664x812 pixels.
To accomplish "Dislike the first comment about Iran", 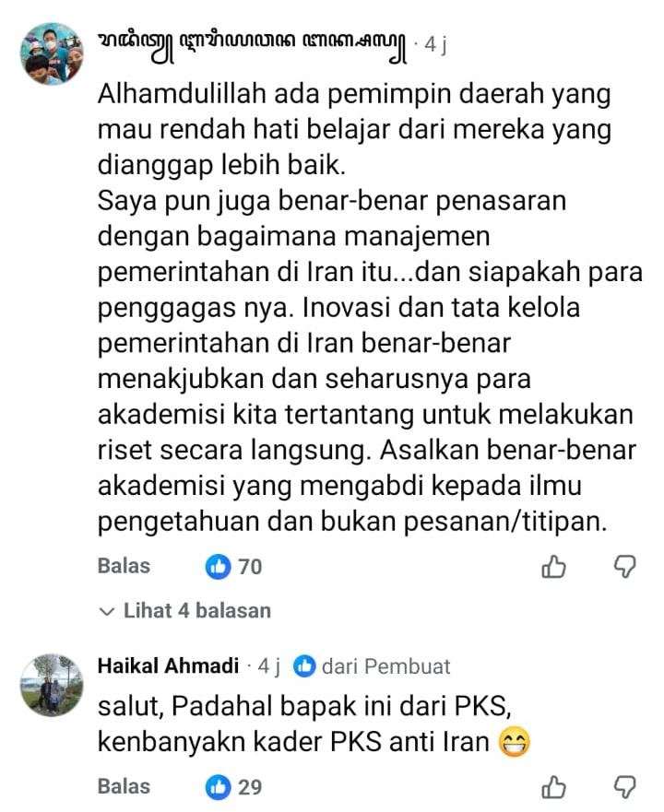I will coord(624,567).
